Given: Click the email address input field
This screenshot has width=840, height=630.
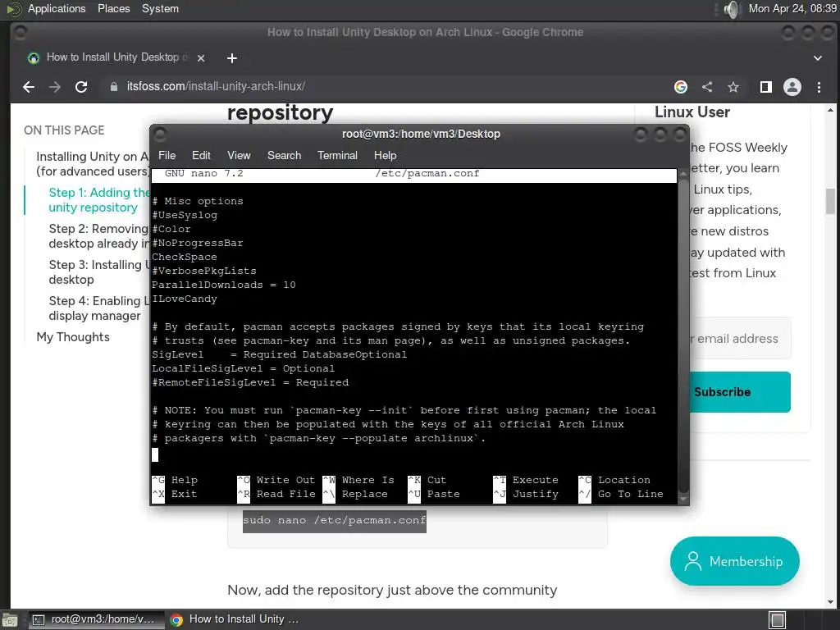Looking at the screenshot, I should click(740, 339).
